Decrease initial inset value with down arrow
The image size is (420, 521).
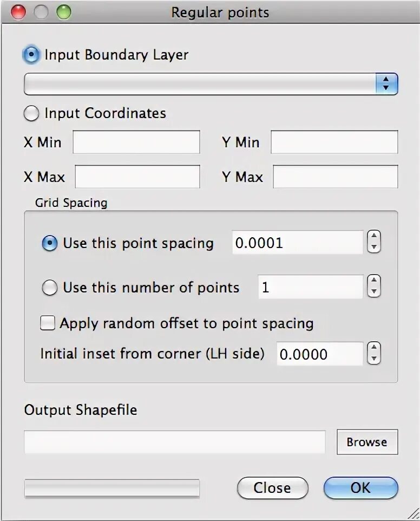click(x=373, y=360)
